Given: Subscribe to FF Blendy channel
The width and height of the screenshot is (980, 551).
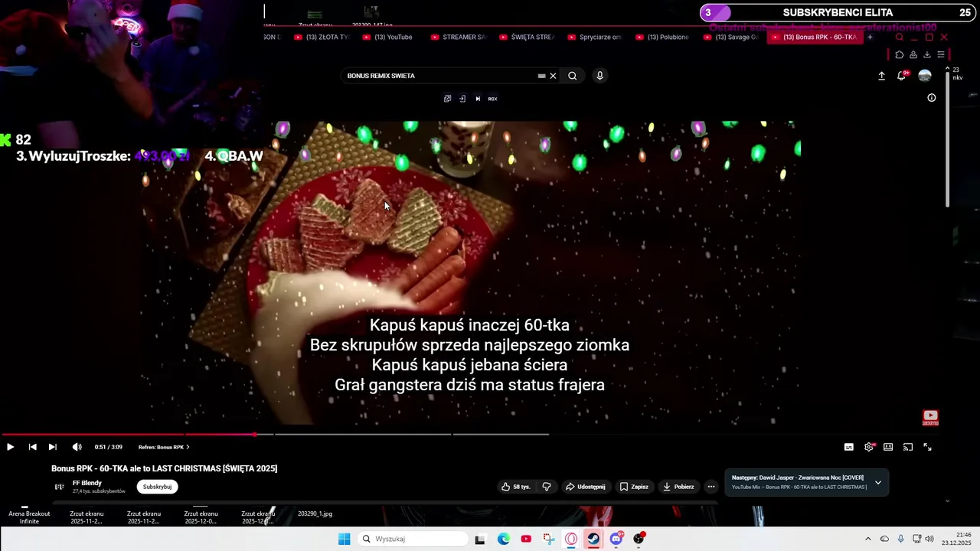Looking at the screenshot, I should (157, 487).
